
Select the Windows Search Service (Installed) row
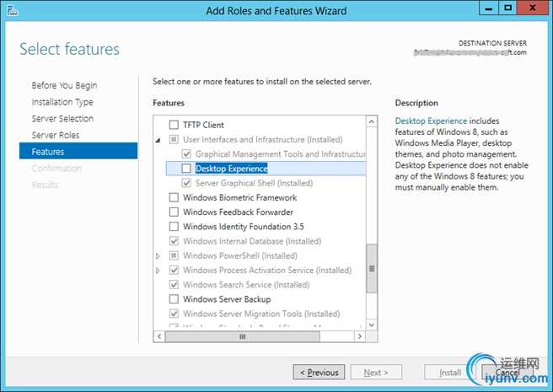click(x=246, y=284)
